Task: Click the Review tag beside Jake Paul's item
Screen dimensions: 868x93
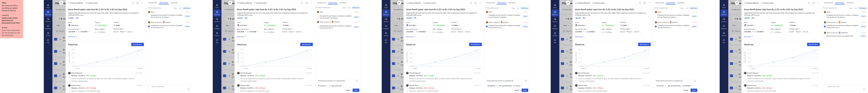Action: (x=863, y=36)
